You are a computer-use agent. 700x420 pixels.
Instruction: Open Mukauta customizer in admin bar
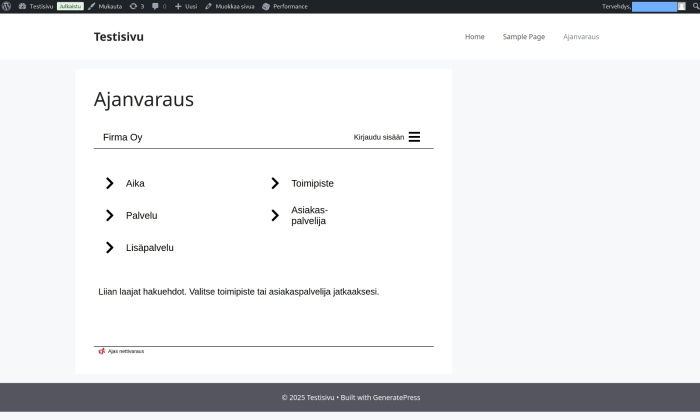click(x=105, y=6)
